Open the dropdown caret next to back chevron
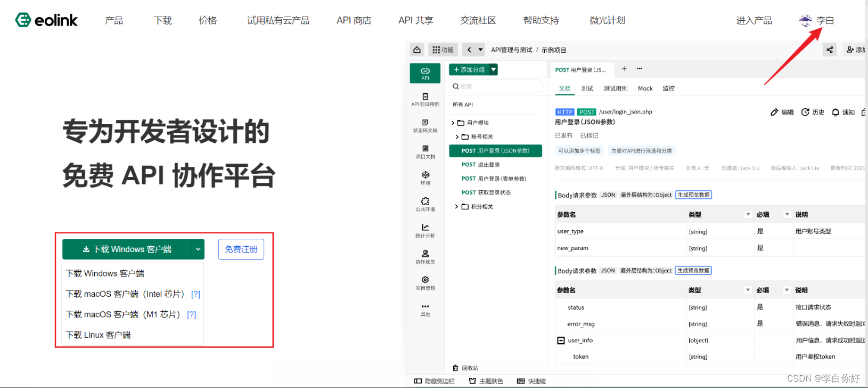The width and height of the screenshot is (868, 388). click(x=480, y=50)
